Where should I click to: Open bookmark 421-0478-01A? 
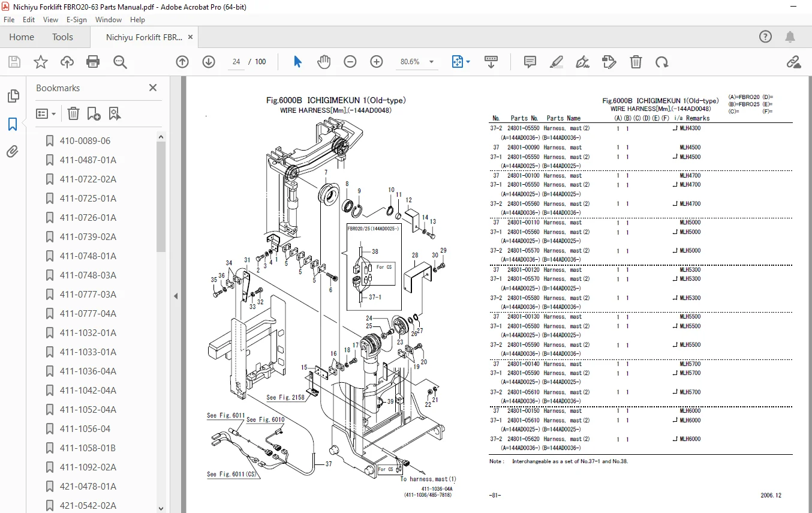88,487
